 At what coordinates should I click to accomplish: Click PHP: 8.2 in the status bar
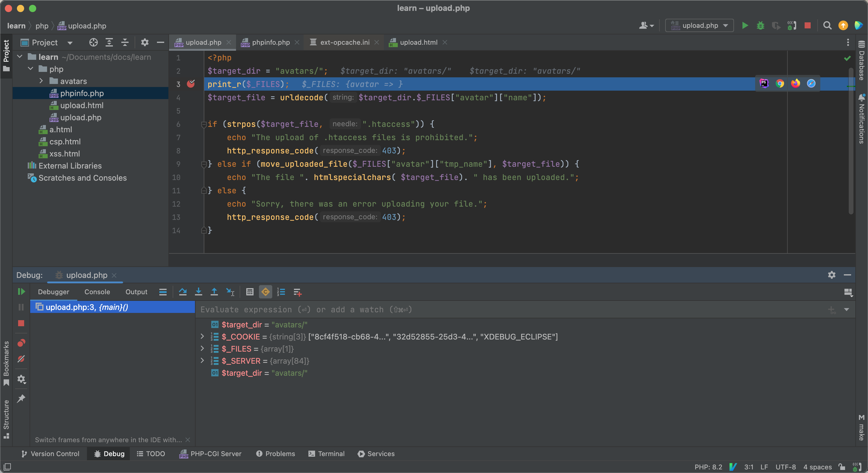click(x=708, y=467)
